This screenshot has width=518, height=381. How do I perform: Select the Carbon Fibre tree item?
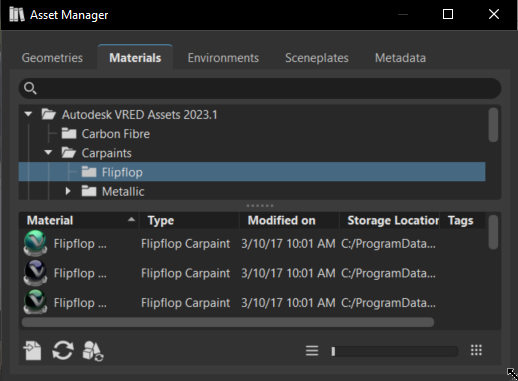(x=115, y=134)
